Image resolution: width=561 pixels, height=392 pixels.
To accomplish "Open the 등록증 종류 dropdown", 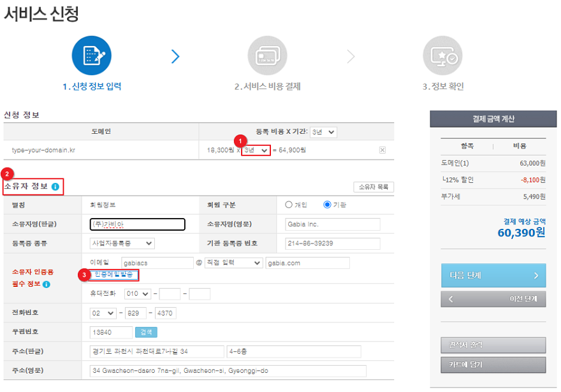I will [x=122, y=243].
